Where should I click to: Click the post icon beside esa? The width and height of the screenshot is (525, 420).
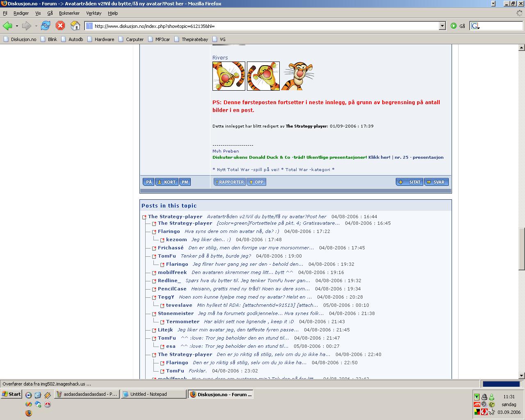coord(162,347)
